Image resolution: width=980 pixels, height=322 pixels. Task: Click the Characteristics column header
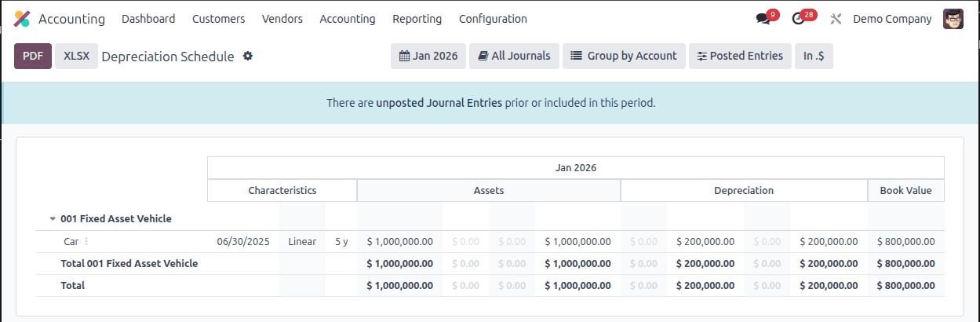pyautogui.click(x=282, y=190)
